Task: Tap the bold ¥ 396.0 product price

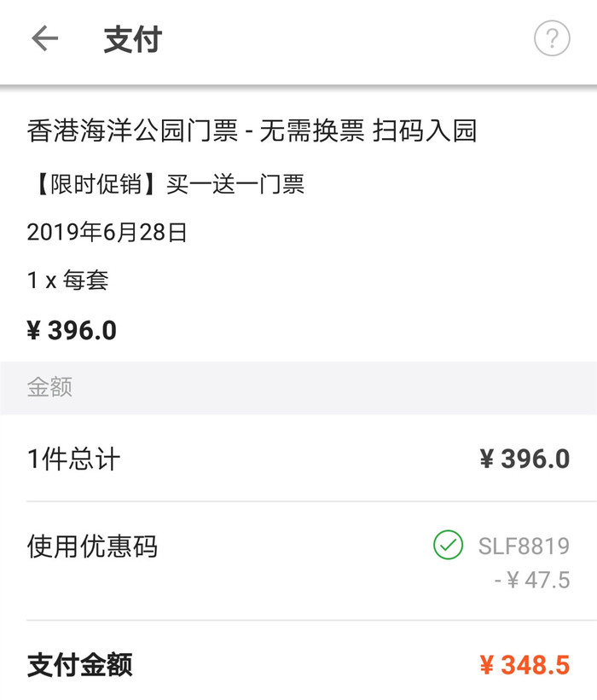Action: pyautogui.click(x=72, y=331)
